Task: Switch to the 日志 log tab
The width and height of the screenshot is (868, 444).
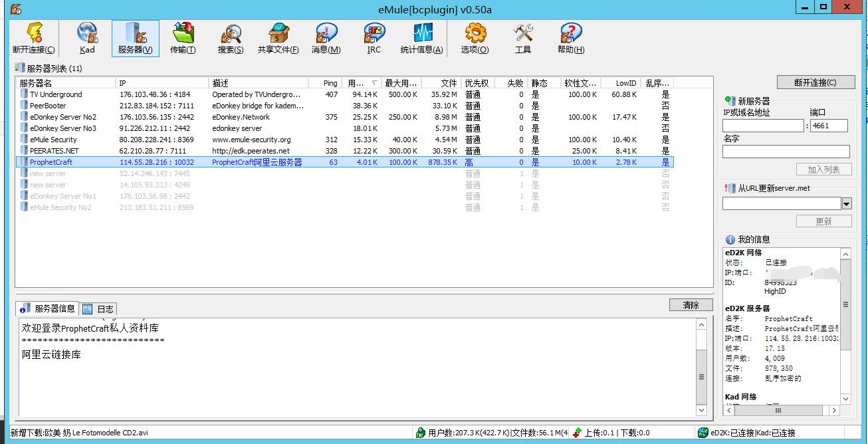Action: [x=99, y=309]
